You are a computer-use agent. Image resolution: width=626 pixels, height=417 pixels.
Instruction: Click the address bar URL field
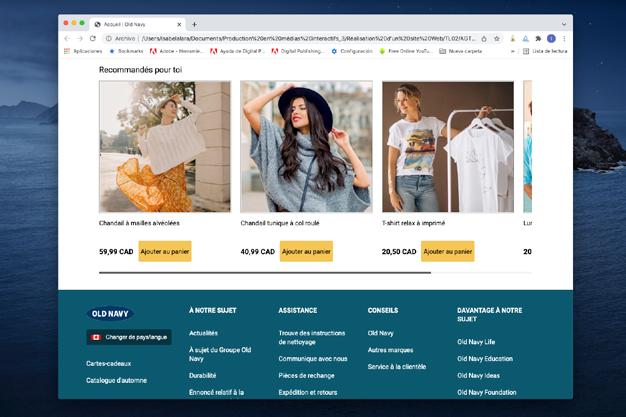[308, 39]
